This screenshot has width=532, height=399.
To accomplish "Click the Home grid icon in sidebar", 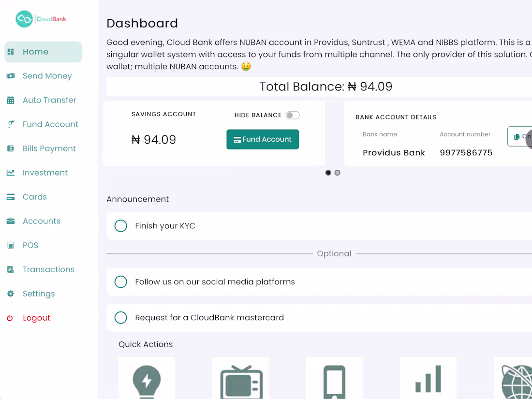I will click(11, 52).
